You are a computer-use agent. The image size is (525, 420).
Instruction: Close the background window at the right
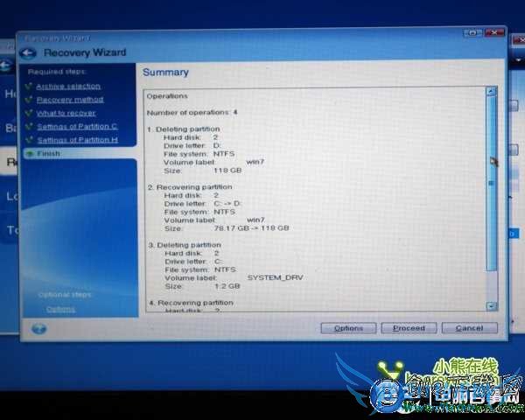(519, 39)
